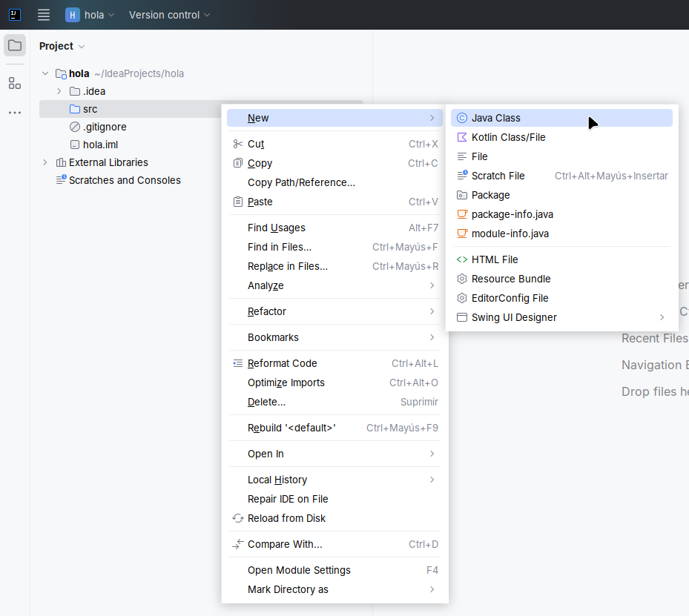Image resolution: width=689 pixels, height=616 pixels.
Task: Choose Kotlin Class/File option
Action: tap(508, 137)
